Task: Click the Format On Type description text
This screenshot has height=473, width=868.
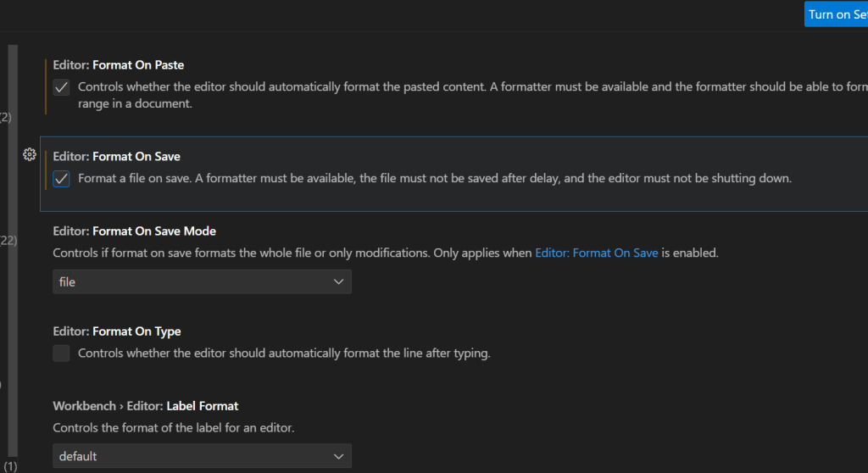Action: pyautogui.click(x=284, y=353)
